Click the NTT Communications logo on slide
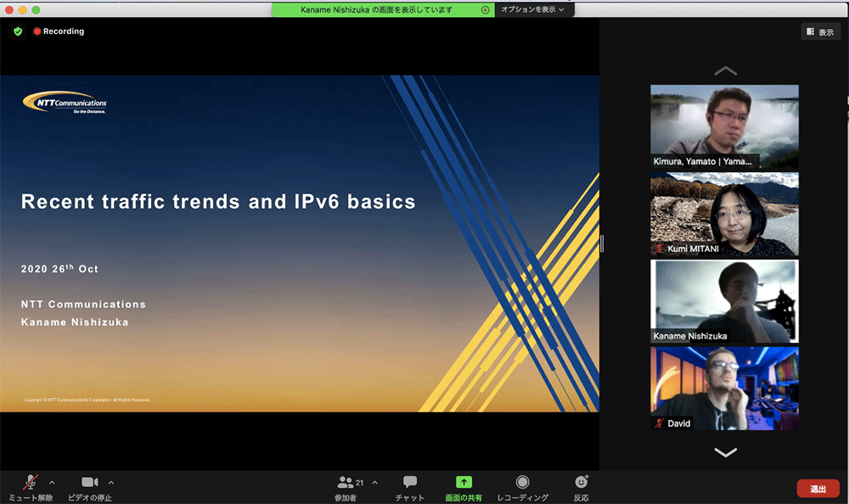The height and width of the screenshot is (504, 849). (65, 103)
